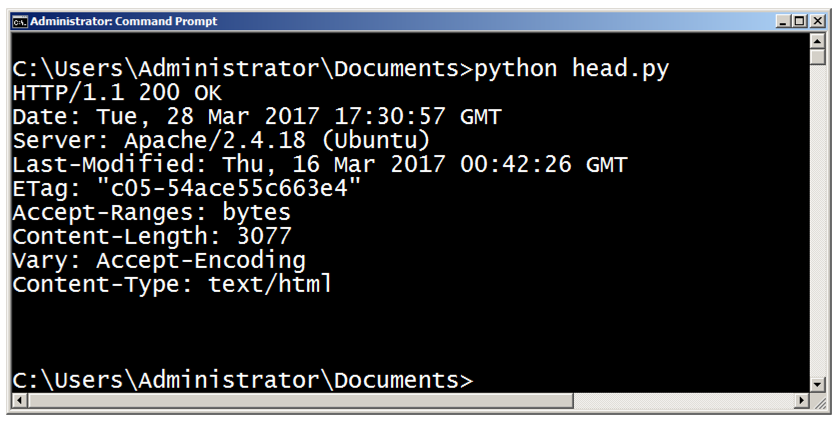Image resolution: width=835 pixels, height=422 pixels.
Task: Click the Server: Apache/2.4.18 output line
Action: (222, 141)
